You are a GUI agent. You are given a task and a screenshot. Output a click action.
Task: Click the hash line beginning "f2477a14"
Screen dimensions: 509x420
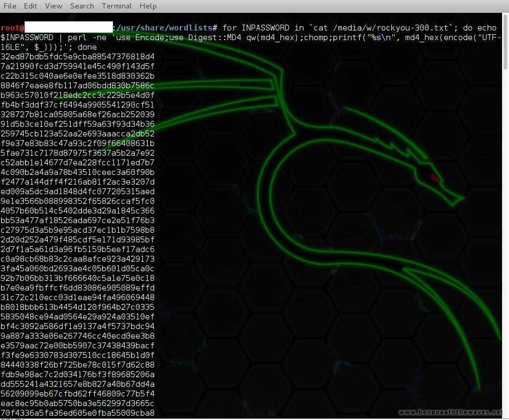pos(78,182)
